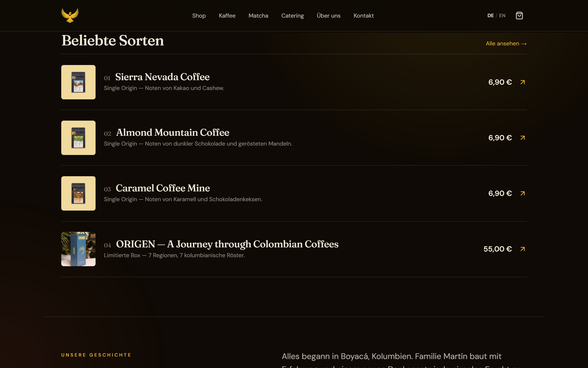Image resolution: width=588 pixels, height=368 pixels.
Task: Click the Caramel Coffee Mine bag thumbnail
Action: pos(78,193)
